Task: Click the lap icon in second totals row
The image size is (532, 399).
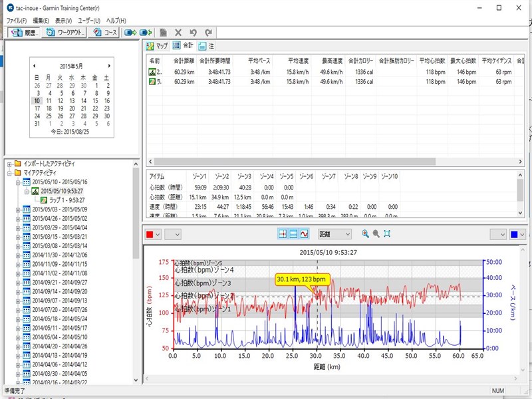Action: (x=152, y=81)
